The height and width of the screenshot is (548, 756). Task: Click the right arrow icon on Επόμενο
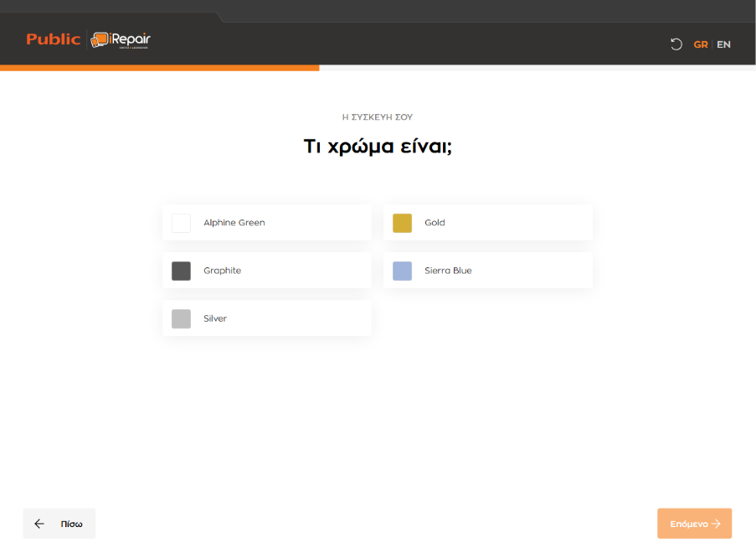[716, 524]
